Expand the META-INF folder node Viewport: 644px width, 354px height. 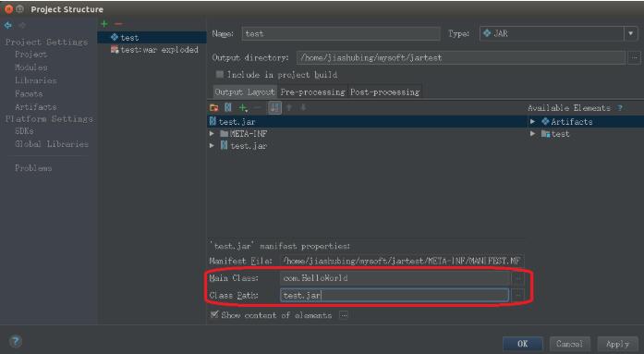pos(212,133)
